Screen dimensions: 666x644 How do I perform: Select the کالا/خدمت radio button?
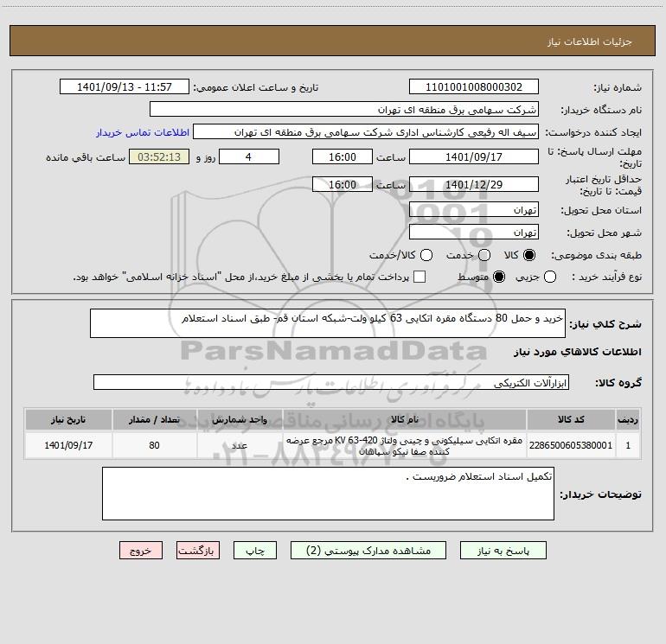(426, 255)
